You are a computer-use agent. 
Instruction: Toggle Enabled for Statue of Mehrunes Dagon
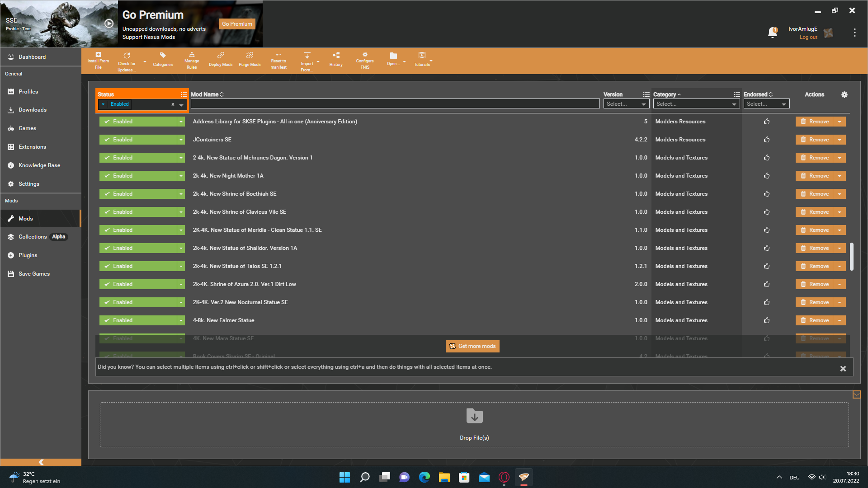[138, 158]
